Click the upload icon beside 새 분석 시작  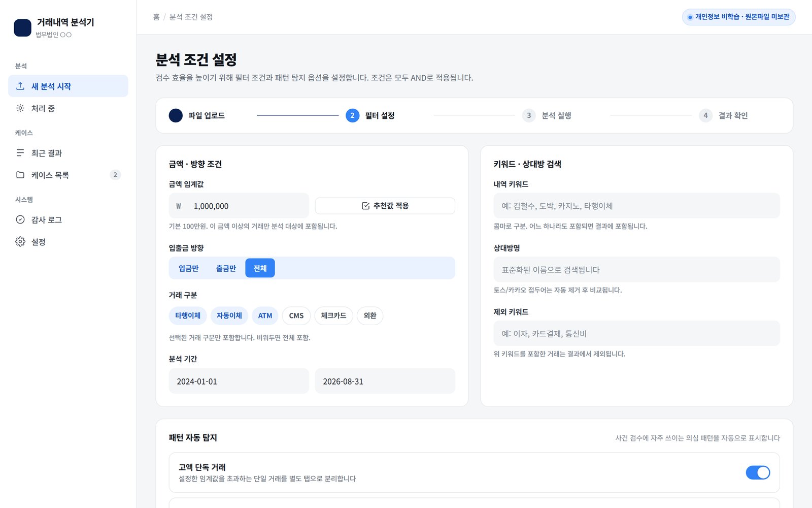(x=20, y=86)
